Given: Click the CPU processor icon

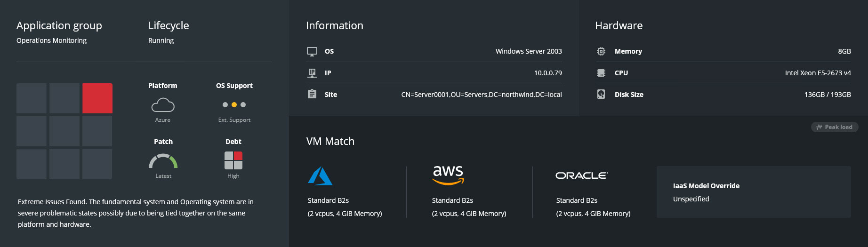Looking at the screenshot, I should pyautogui.click(x=601, y=73).
